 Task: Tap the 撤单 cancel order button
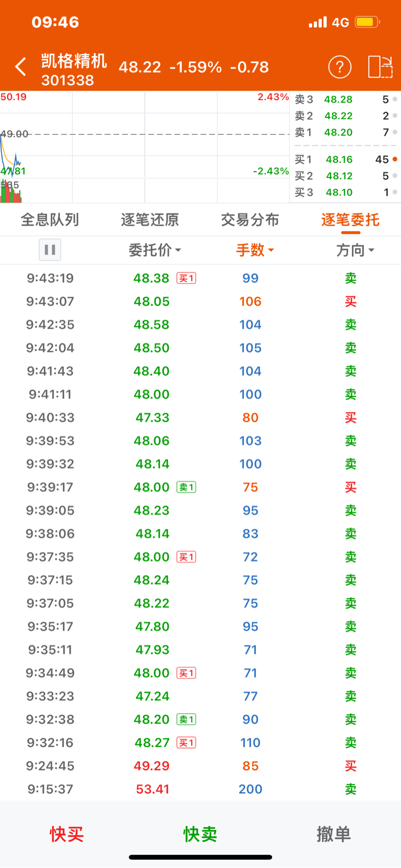point(334,834)
